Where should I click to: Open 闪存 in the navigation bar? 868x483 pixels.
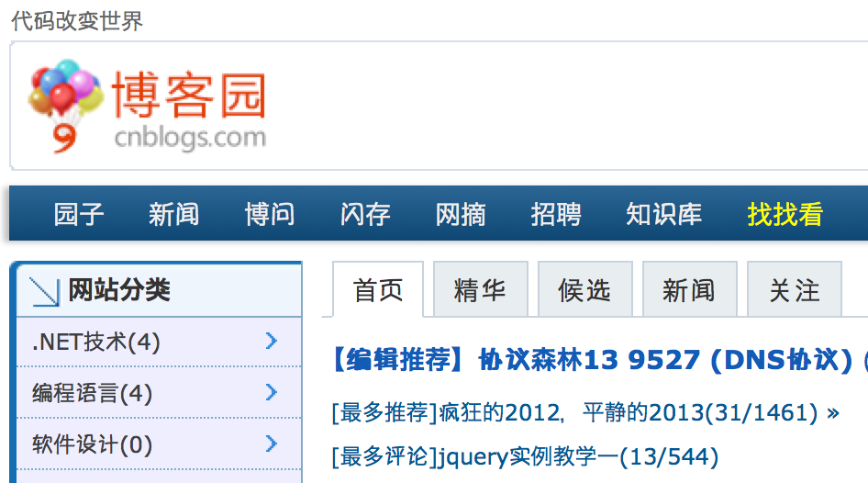365,214
